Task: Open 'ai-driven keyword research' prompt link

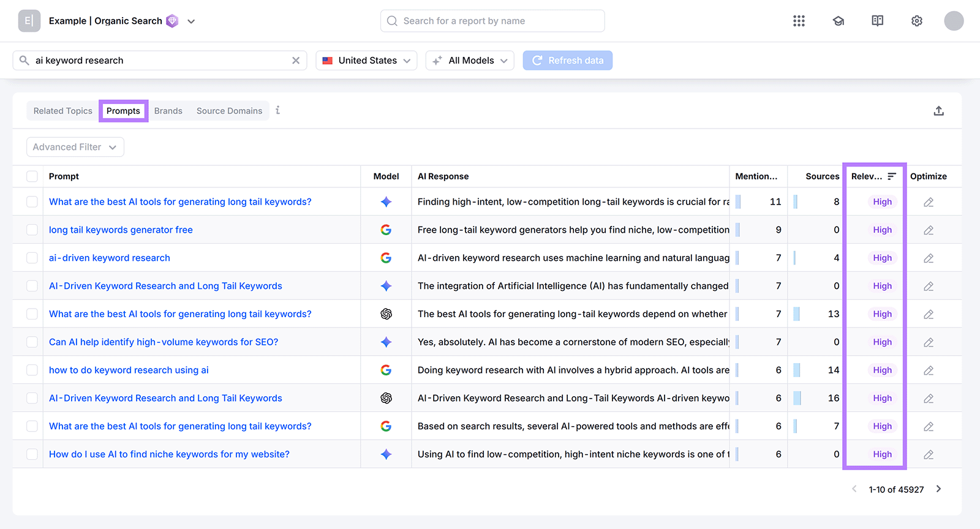Action: tap(110, 258)
